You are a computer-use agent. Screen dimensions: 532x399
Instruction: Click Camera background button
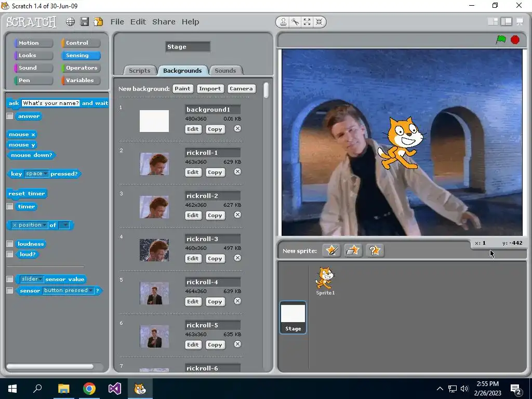[241, 88]
